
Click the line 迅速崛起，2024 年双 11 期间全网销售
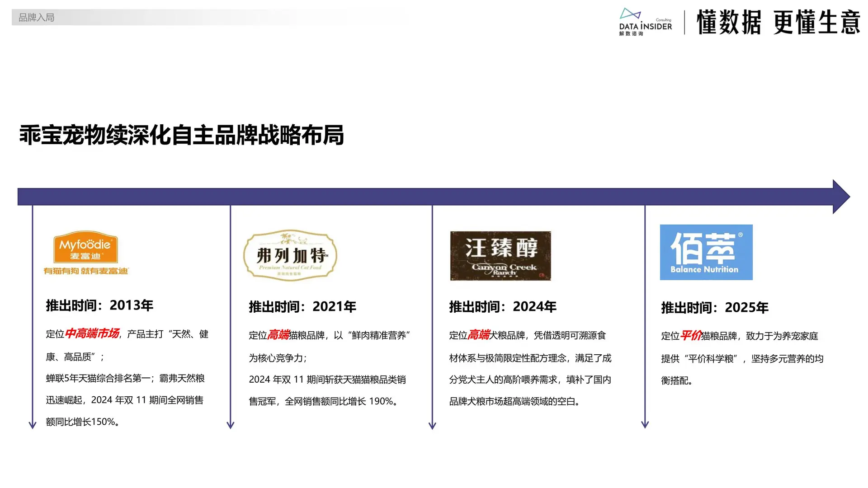tap(125, 400)
